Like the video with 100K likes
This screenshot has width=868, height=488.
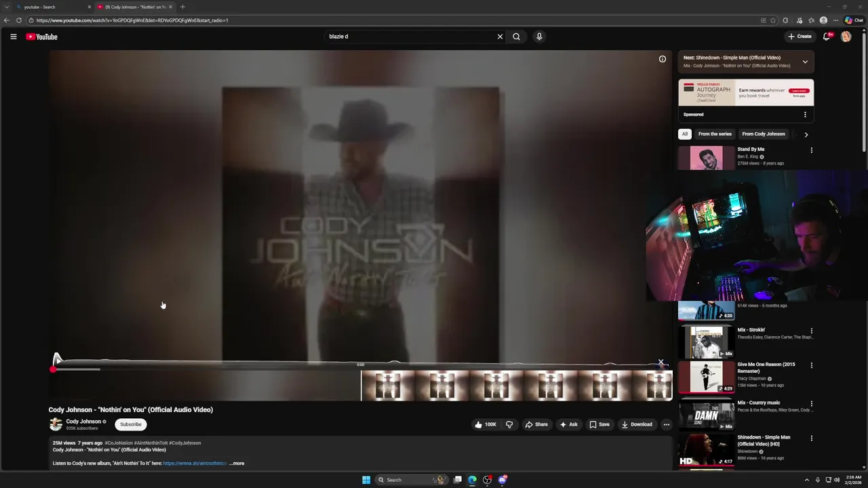pyautogui.click(x=486, y=424)
